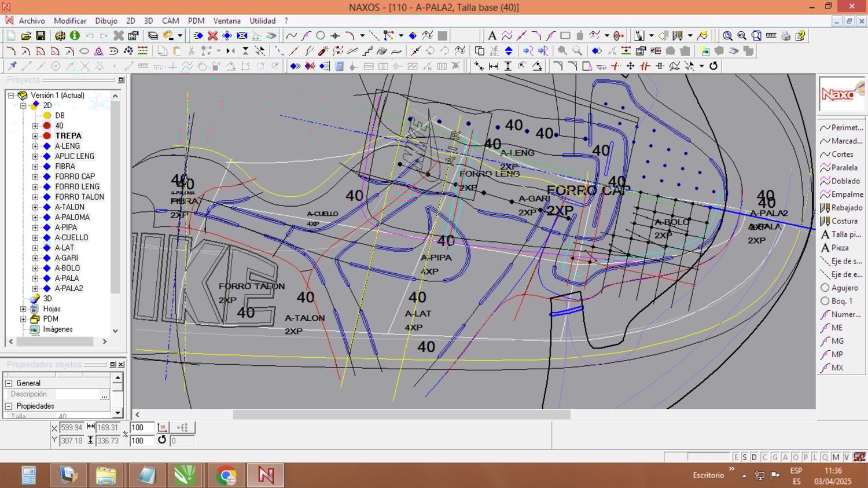The height and width of the screenshot is (488, 868).
Task: Click the blue pushpin tool icon
Action: (12, 66)
